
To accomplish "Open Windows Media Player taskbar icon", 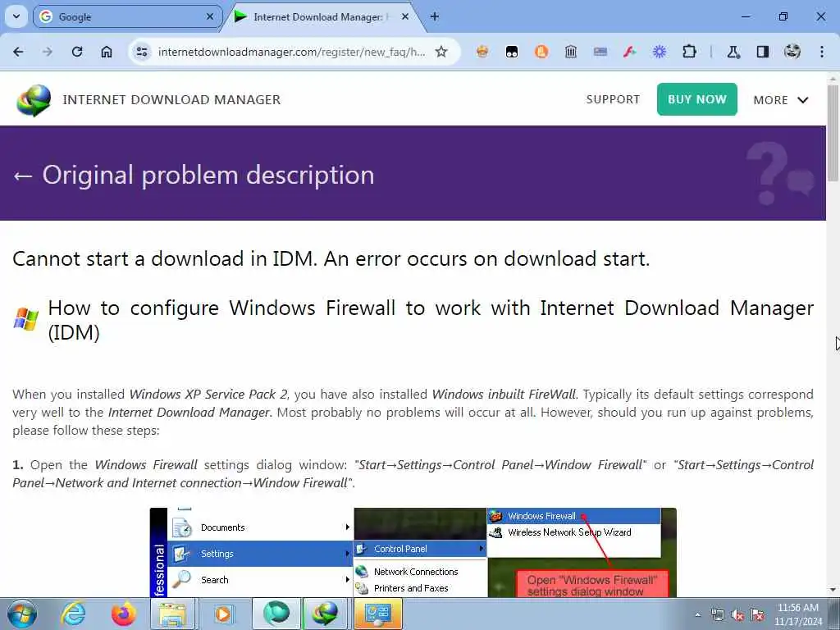I will pos(223,614).
